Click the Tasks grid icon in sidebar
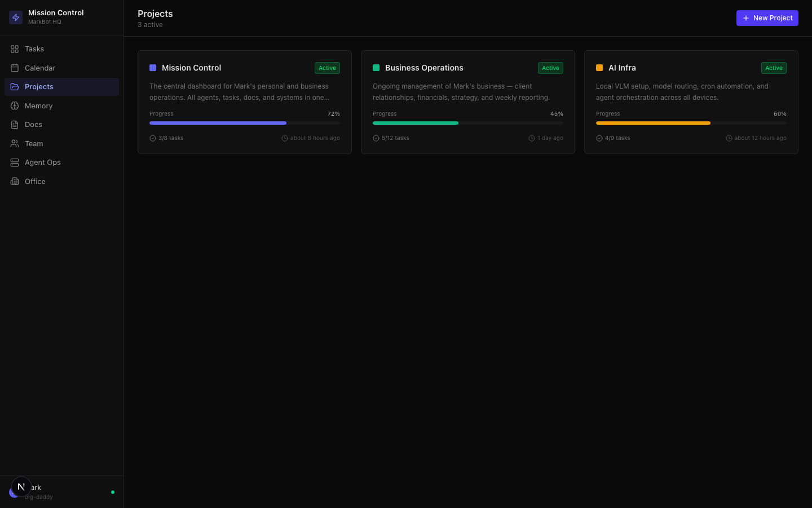The height and width of the screenshot is (508, 812). pyautogui.click(x=15, y=49)
